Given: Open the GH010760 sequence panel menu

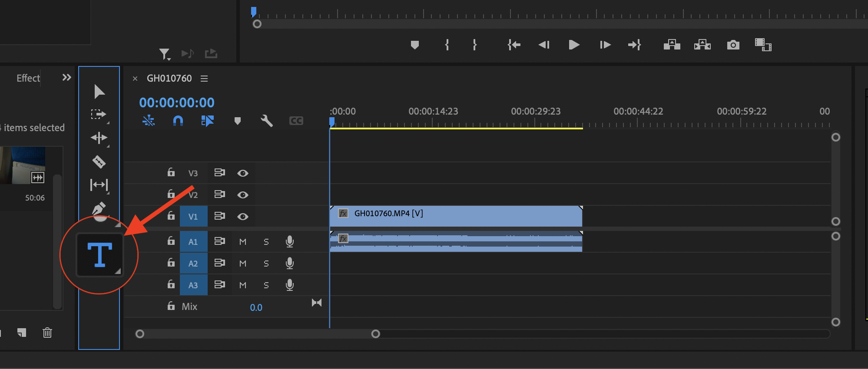Looking at the screenshot, I should tap(204, 79).
